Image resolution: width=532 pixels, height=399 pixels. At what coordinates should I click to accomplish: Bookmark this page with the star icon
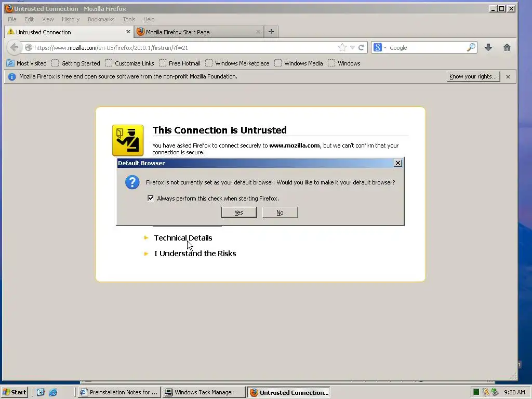pyautogui.click(x=342, y=47)
